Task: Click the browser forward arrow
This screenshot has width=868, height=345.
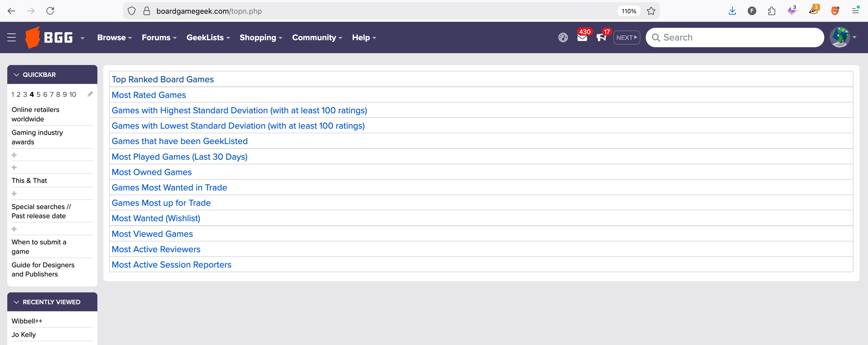Action: point(31,11)
